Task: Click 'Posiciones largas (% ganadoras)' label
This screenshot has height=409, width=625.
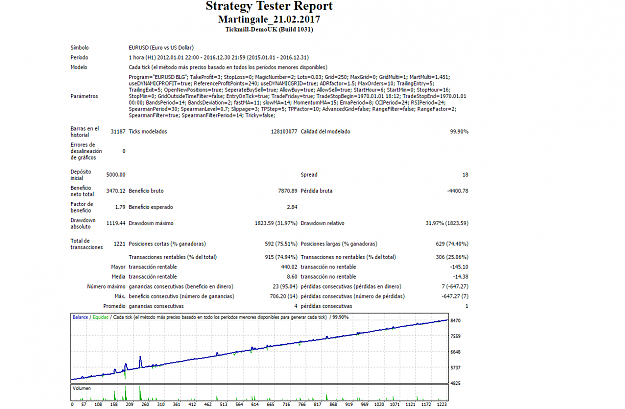Action: coord(339,244)
